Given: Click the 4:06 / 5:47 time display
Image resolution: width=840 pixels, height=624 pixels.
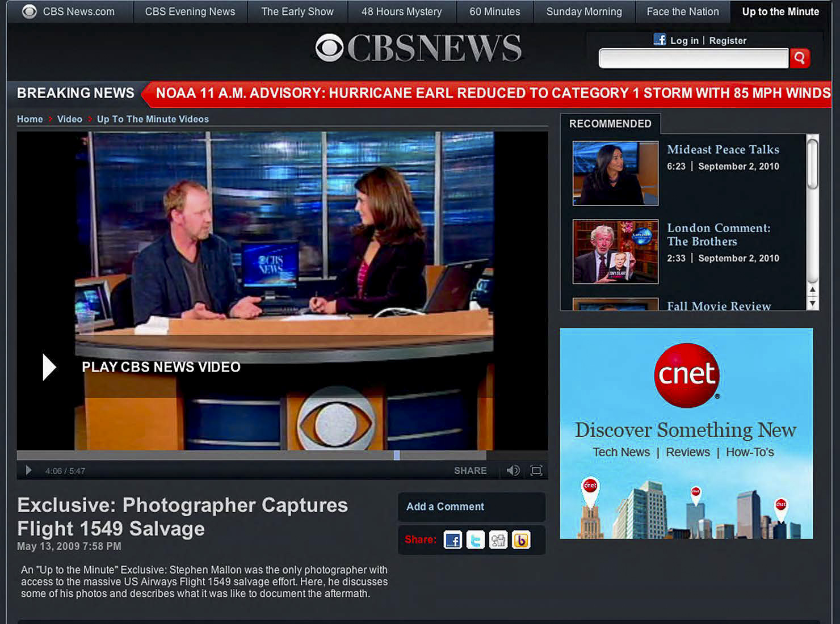Looking at the screenshot, I should click(65, 471).
